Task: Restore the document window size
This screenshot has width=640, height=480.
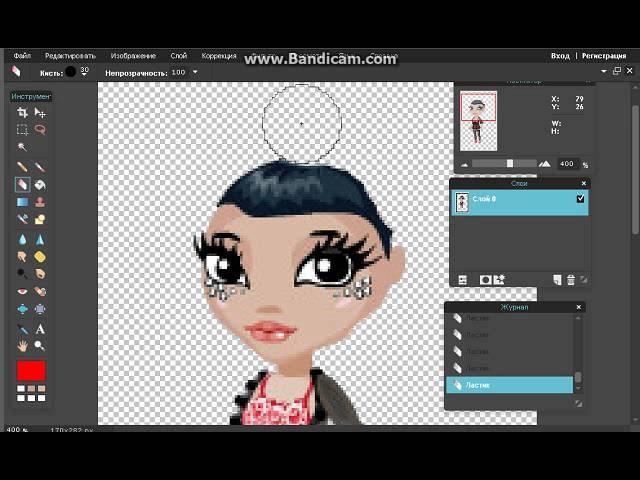Action: [x=617, y=71]
